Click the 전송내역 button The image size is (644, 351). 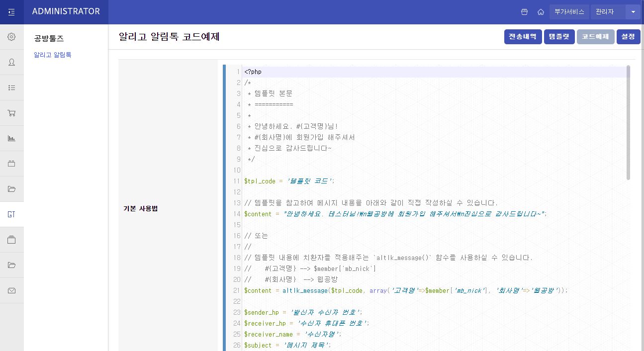523,36
